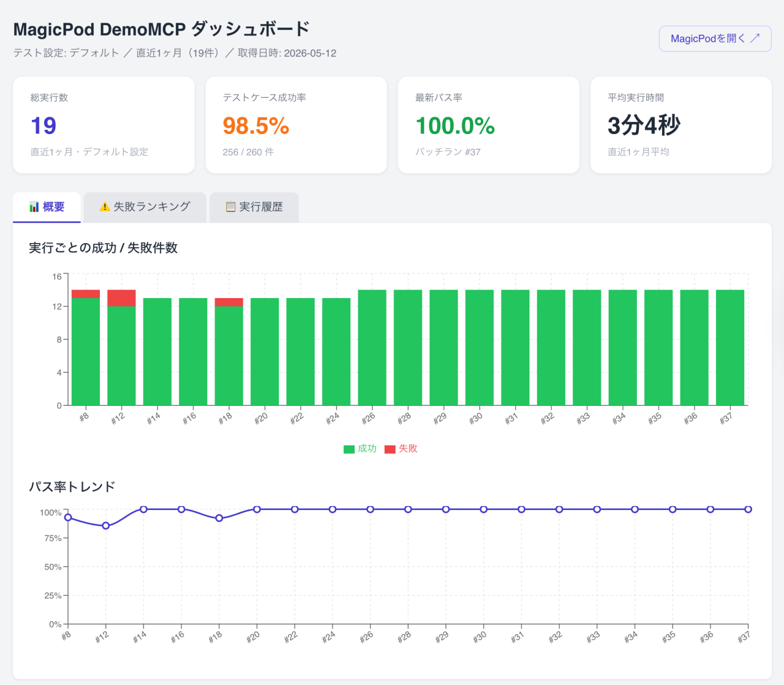
Task: Click the trend line point for #22
Action: pyautogui.click(x=295, y=509)
